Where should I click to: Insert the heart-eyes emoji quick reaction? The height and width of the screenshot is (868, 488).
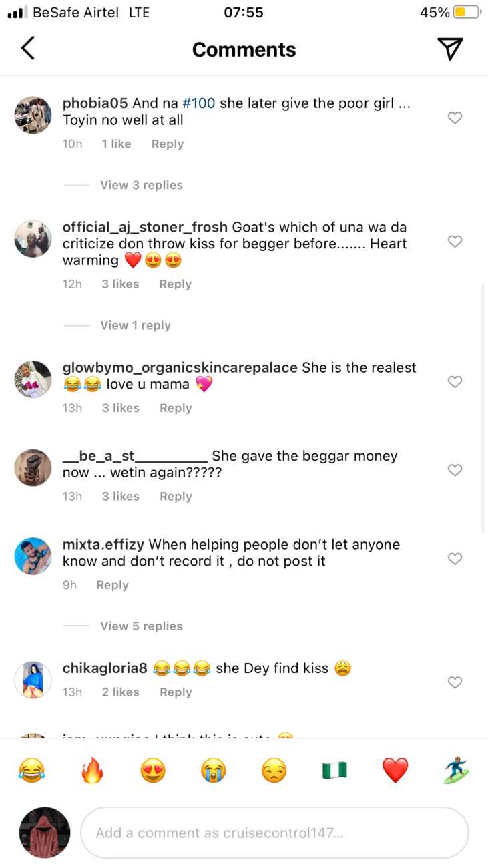click(x=153, y=771)
